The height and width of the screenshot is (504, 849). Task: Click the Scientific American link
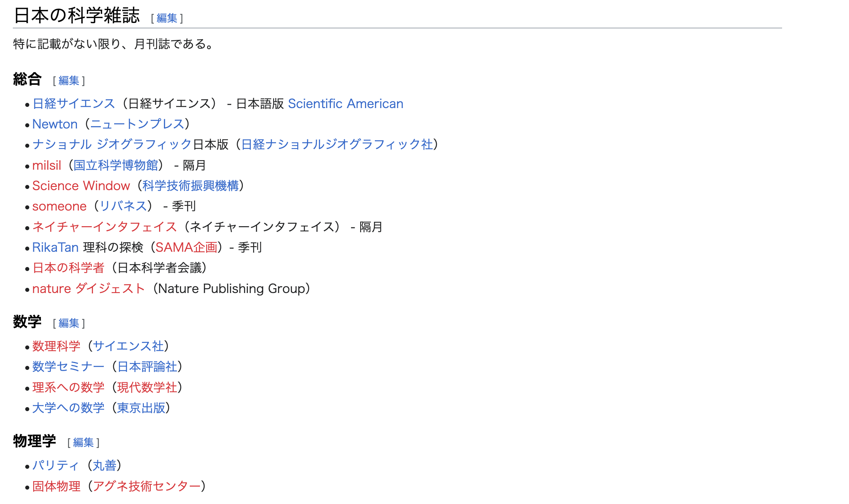click(345, 104)
